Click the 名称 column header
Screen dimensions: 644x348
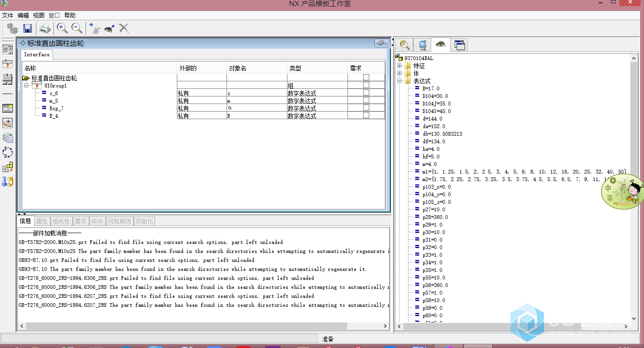tap(99, 68)
